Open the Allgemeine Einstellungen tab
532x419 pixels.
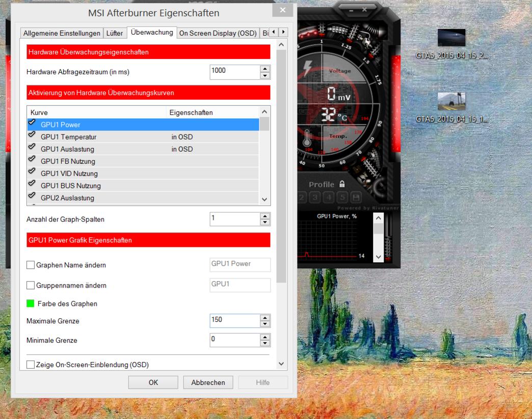[x=62, y=33]
